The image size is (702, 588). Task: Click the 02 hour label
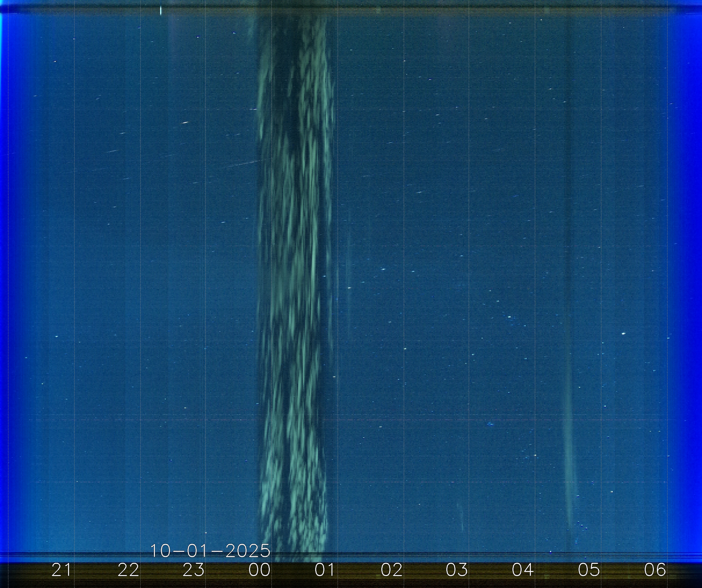pos(391,570)
